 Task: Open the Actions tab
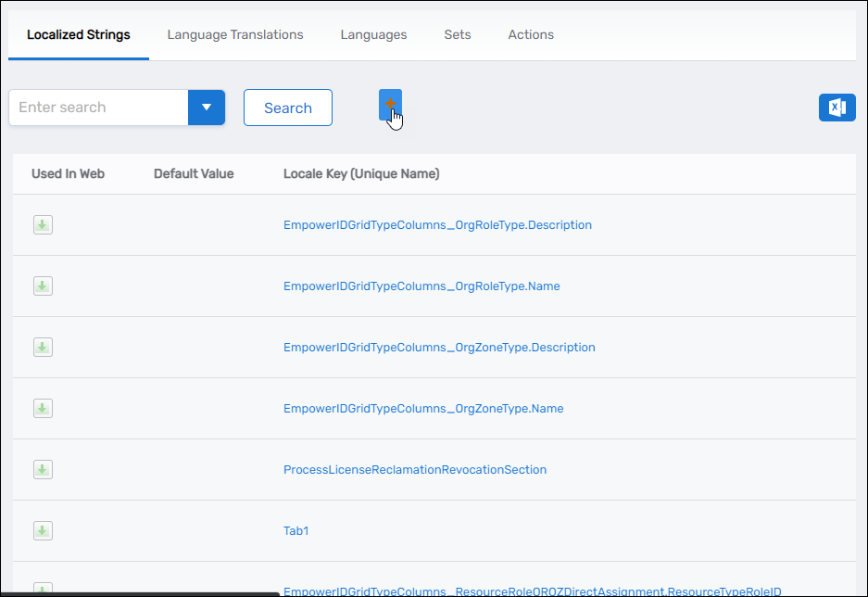tap(530, 34)
